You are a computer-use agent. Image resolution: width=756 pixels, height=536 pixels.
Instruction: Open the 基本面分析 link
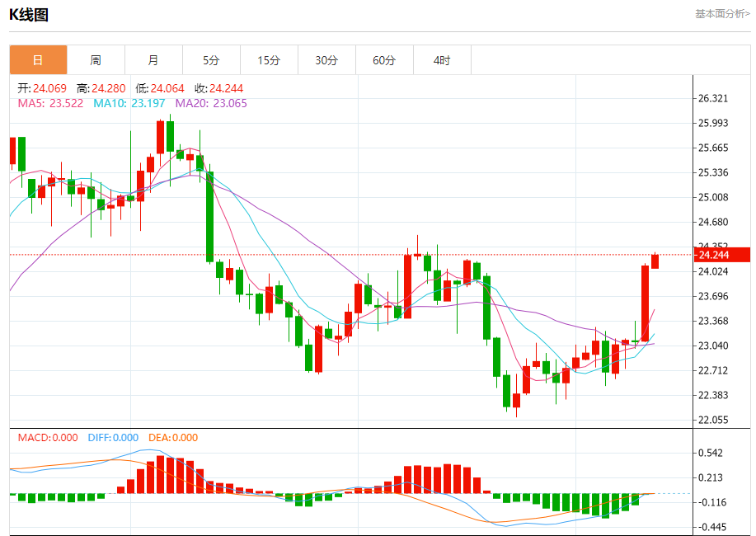[x=721, y=14]
